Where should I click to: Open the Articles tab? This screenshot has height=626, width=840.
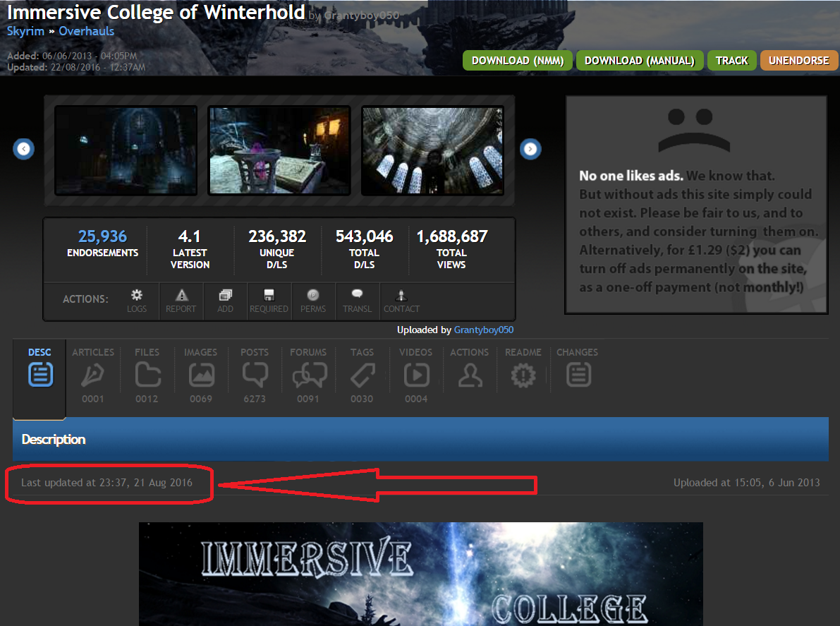[x=93, y=375]
